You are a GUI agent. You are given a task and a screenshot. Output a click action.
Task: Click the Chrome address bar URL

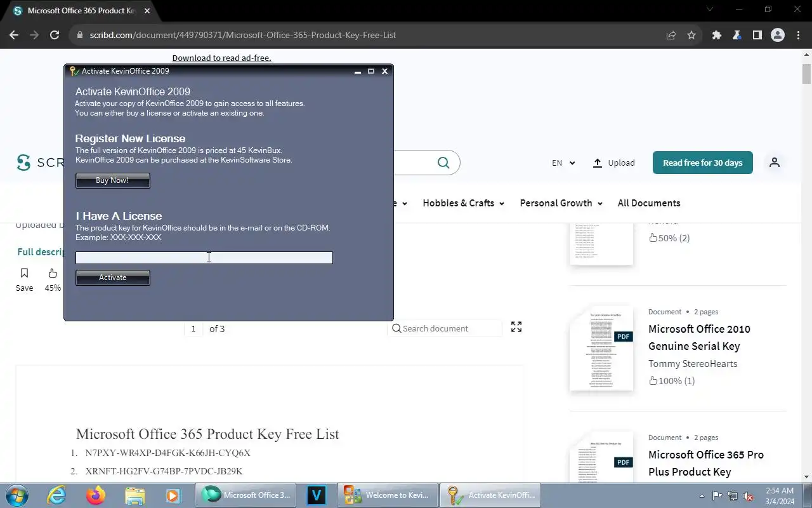(x=242, y=35)
